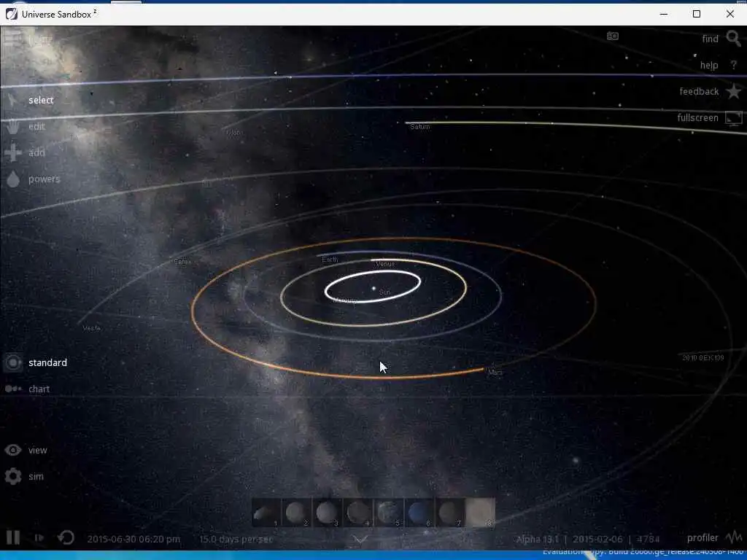Viewport: 747px width, 560px height.
Task: Click the Vesta label
Action: tap(91, 328)
